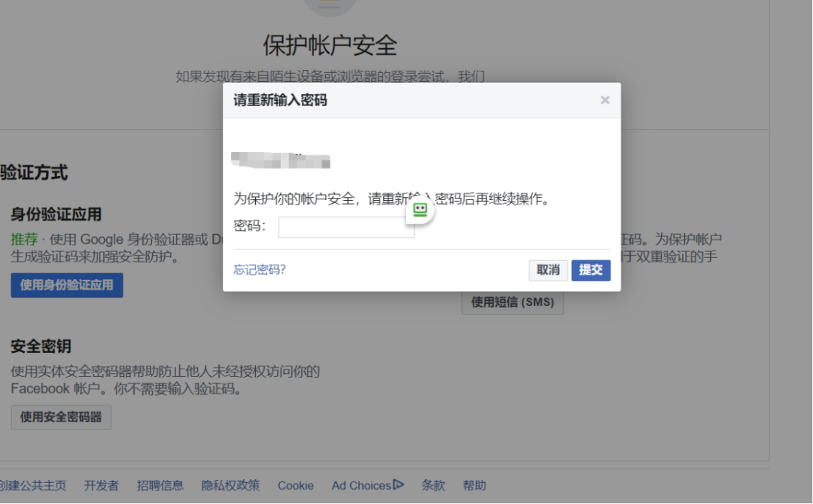Open the 隐私权政策 footer link
This screenshot has width=813, height=504.
tap(230, 485)
